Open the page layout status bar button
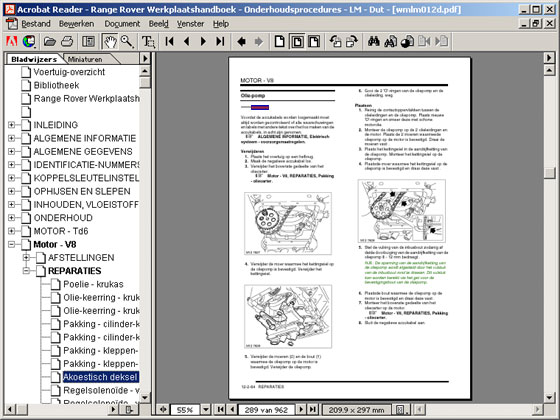Screen dimensions: 560x420 [x=401, y=410]
